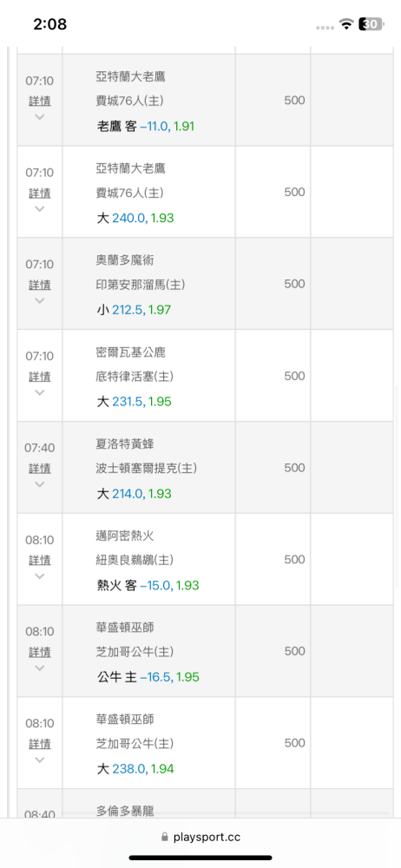
Task: Expand chevron for 07:40 Hornets game
Action: (x=39, y=484)
